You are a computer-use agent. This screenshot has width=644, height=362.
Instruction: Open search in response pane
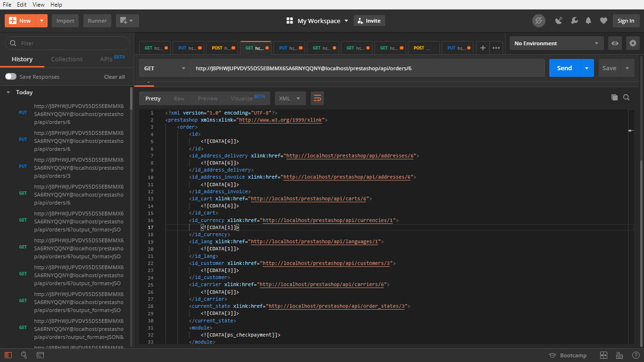627,97
